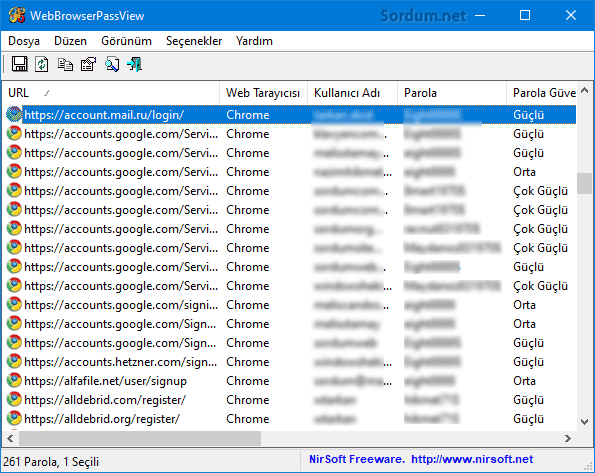Sort by Web Tarayıcısı column header
This screenshot has width=595, height=473.
coord(263,93)
